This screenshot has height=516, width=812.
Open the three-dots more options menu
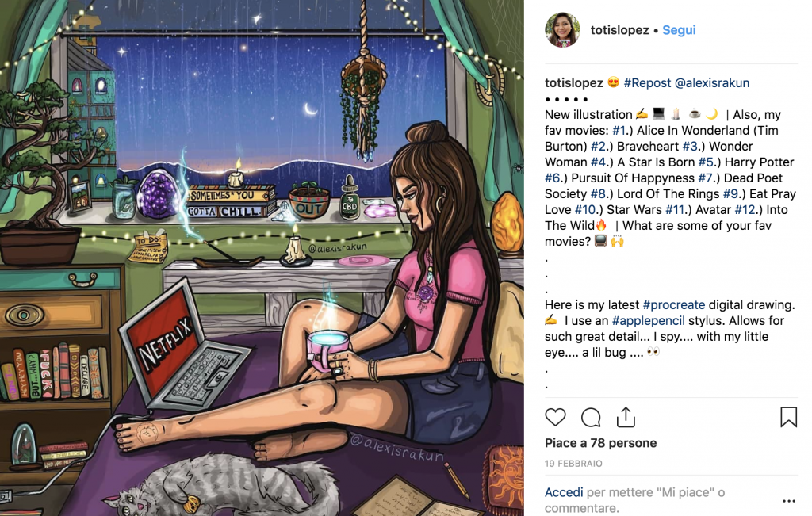pyautogui.click(x=789, y=500)
